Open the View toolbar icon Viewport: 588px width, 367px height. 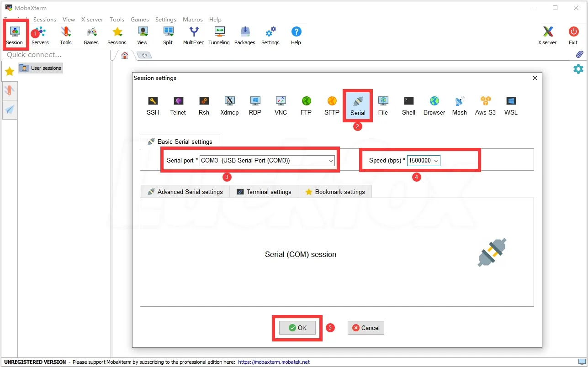[143, 36]
